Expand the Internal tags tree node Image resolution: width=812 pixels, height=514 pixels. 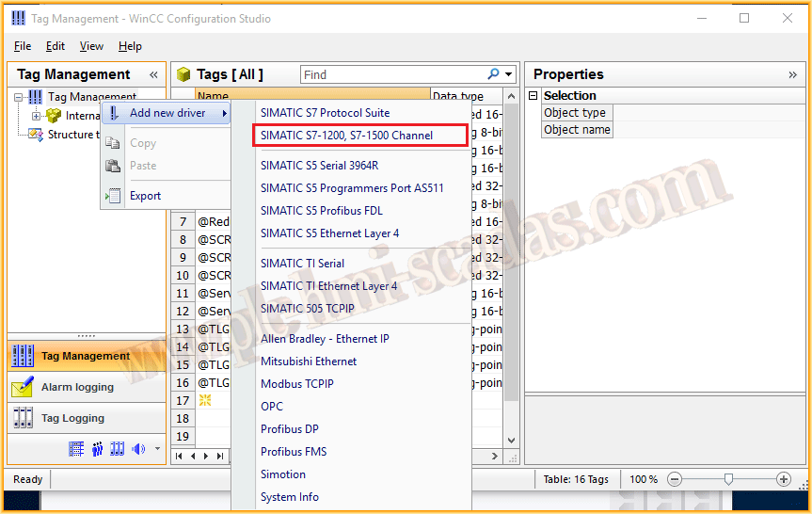[x=37, y=116]
